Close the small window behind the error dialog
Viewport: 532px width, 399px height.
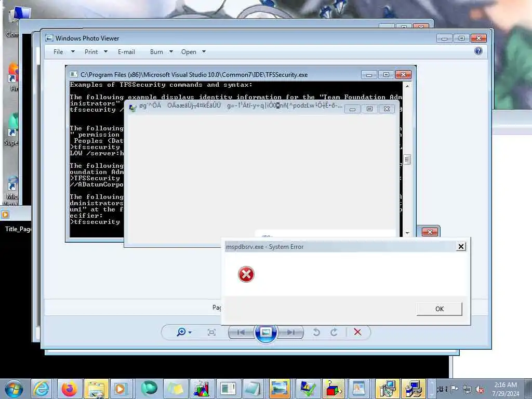430,232
